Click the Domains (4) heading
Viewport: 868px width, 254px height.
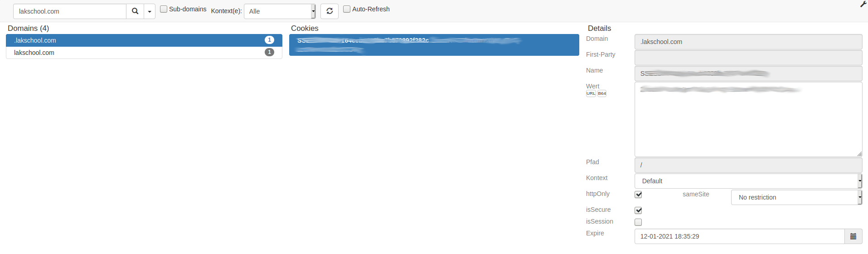point(28,28)
